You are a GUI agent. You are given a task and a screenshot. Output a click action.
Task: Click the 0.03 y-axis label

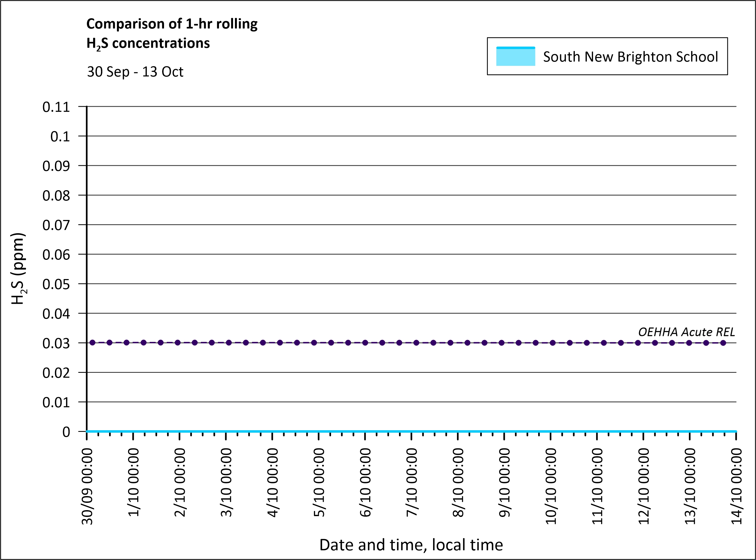tap(56, 343)
